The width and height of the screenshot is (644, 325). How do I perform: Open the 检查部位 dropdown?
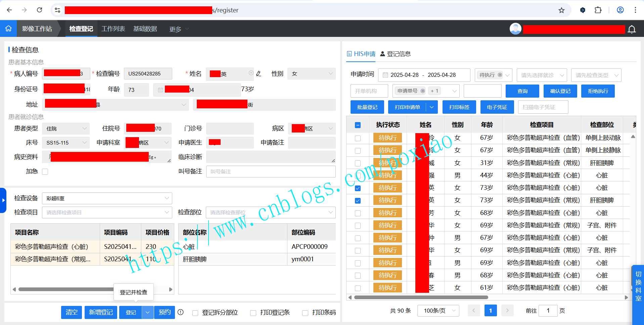click(271, 212)
